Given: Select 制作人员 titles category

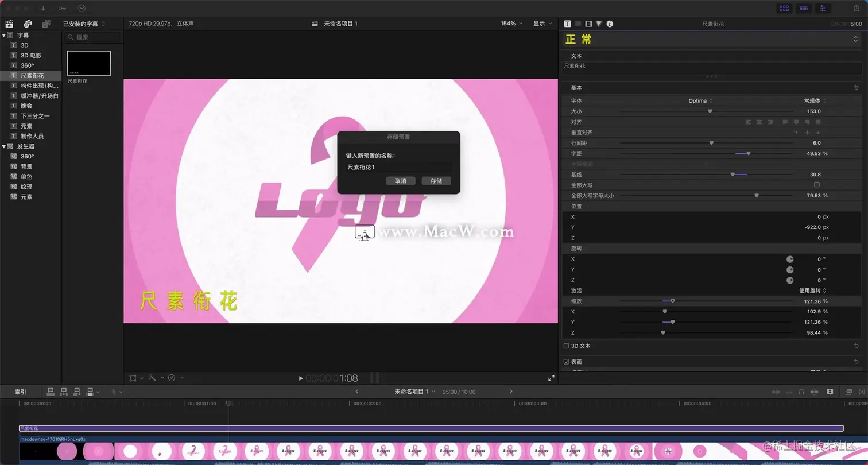Looking at the screenshot, I should pos(32,136).
